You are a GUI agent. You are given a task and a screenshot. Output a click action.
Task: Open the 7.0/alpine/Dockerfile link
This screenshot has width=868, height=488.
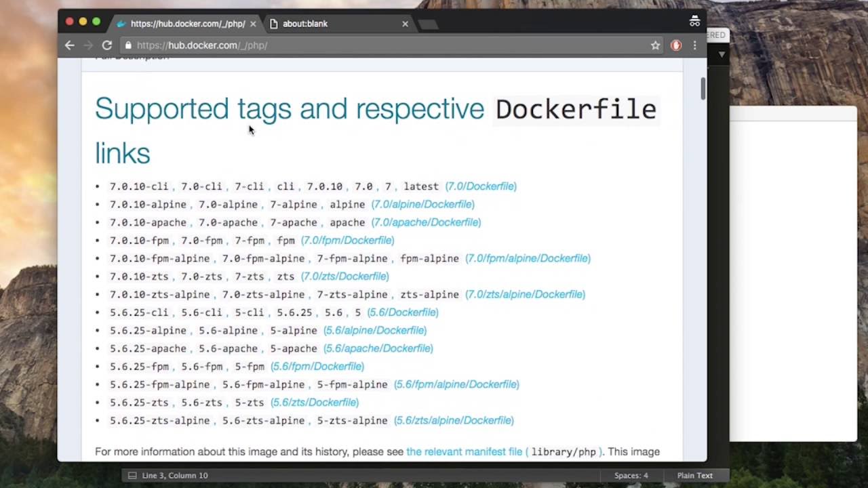click(x=422, y=204)
